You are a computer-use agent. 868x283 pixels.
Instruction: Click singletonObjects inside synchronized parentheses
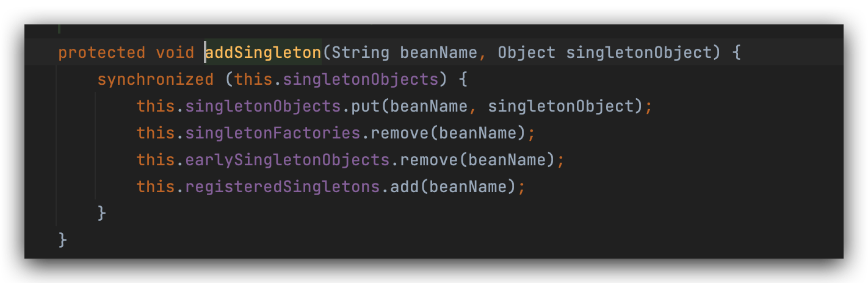point(360,79)
